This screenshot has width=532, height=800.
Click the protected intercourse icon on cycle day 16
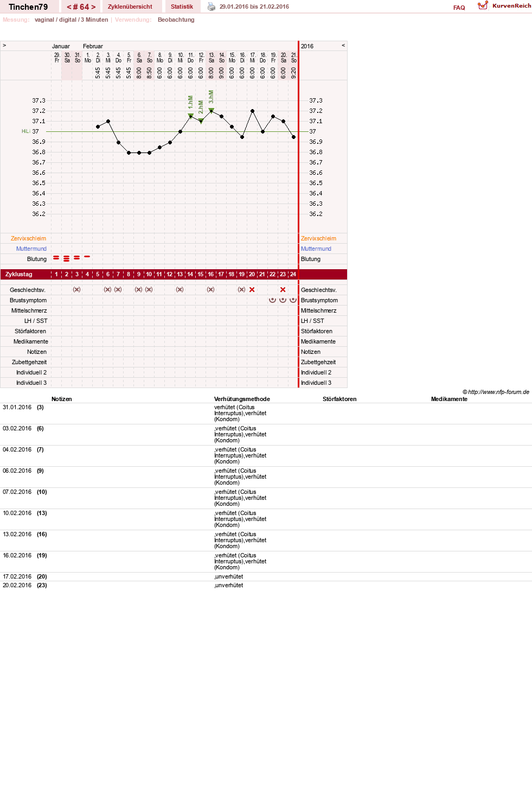[x=211, y=290]
